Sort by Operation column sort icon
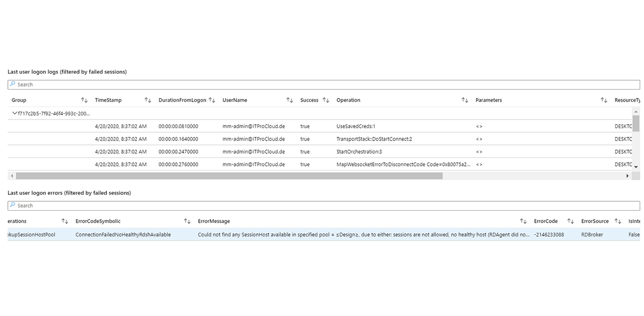Image resolution: width=644 pixels, height=316 pixels. click(x=464, y=100)
